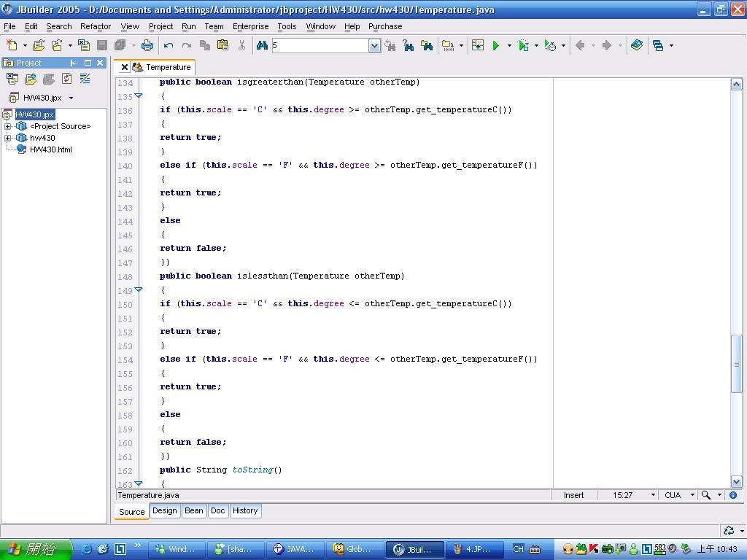This screenshot has width=747, height=560.
Task: Open the Run Project dropdown arrow
Action: point(509,46)
